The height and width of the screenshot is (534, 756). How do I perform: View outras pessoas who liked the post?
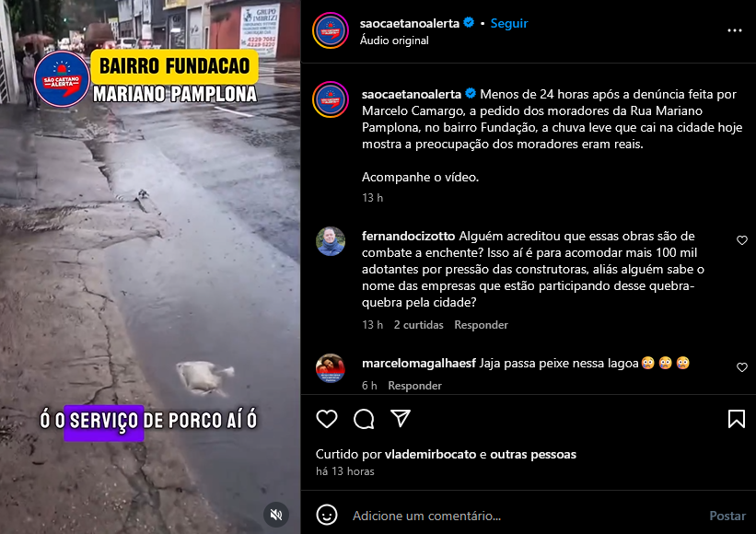533,454
